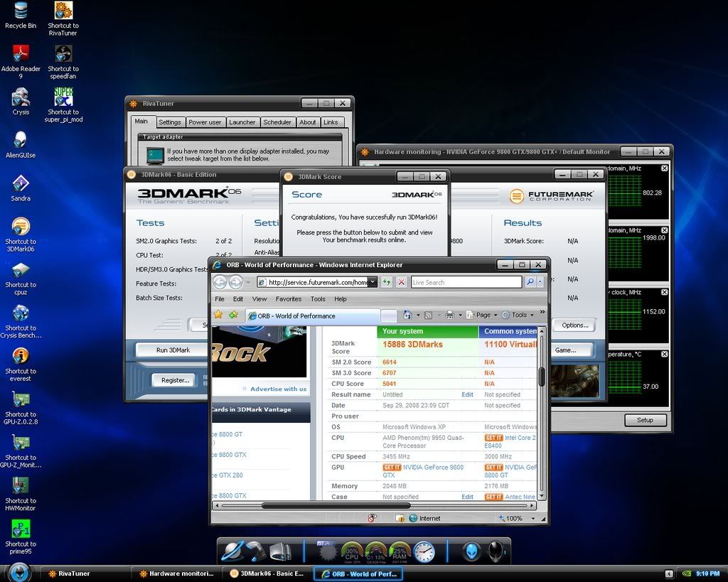Image resolution: width=728 pixels, height=582 pixels.
Task: Click the Live Search magnifier button
Action: point(530,281)
